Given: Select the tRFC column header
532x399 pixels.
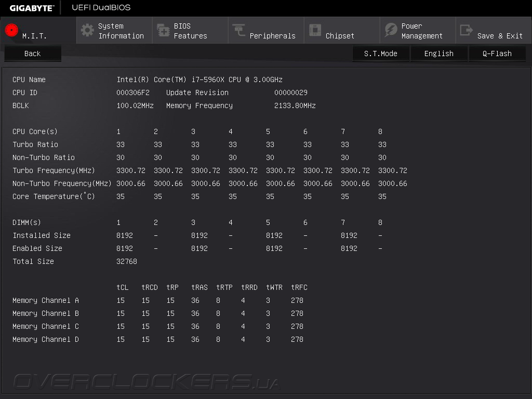Looking at the screenshot, I should click(x=299, y=287).
